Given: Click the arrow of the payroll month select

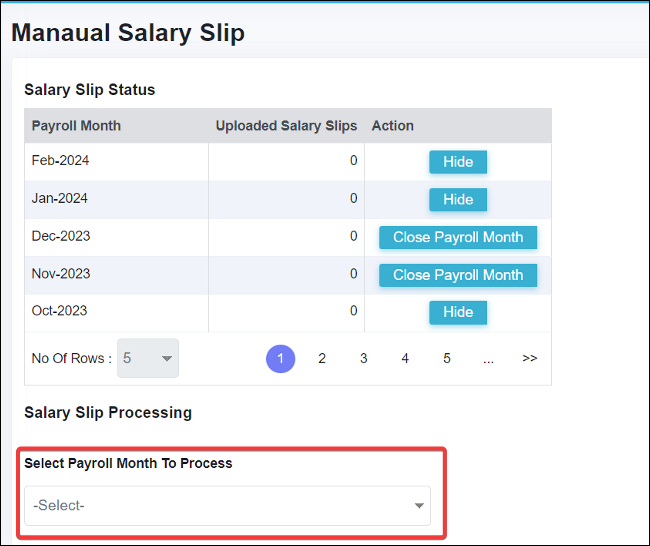Looking at the screenshot, I should coord(419,506).
